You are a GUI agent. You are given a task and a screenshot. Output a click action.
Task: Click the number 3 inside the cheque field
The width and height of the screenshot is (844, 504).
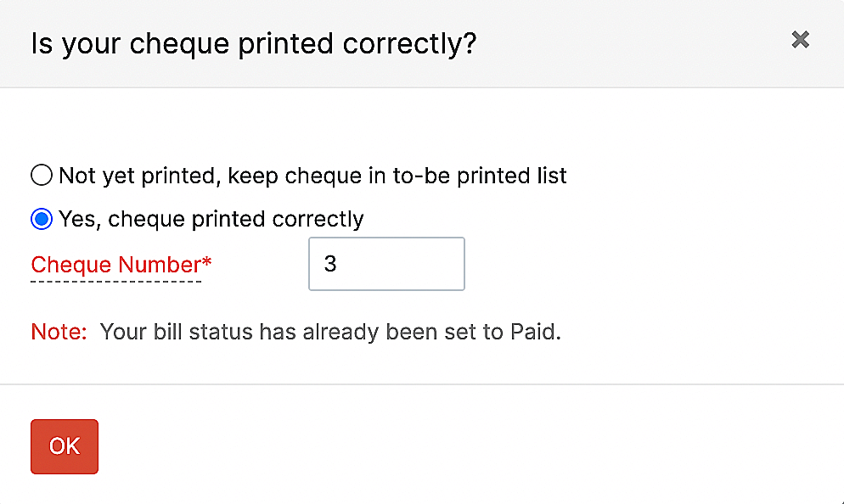pos(330,264)
